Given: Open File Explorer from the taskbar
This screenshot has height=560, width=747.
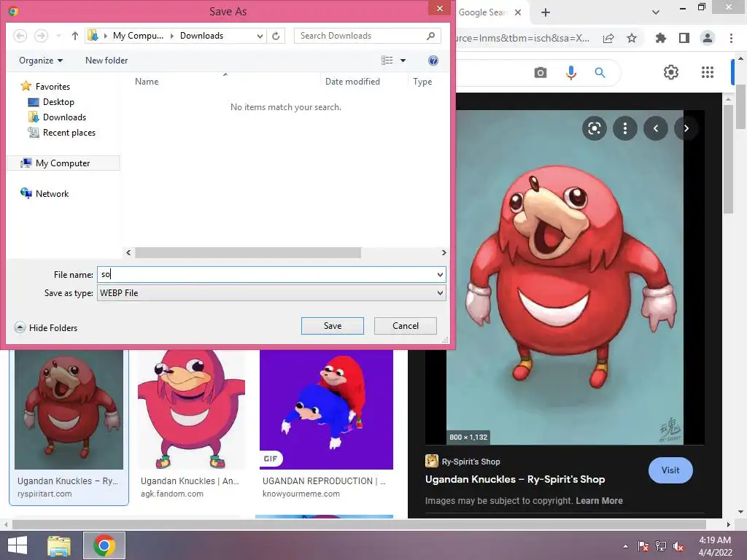Looking at the screenshot, I should (59, 545).
